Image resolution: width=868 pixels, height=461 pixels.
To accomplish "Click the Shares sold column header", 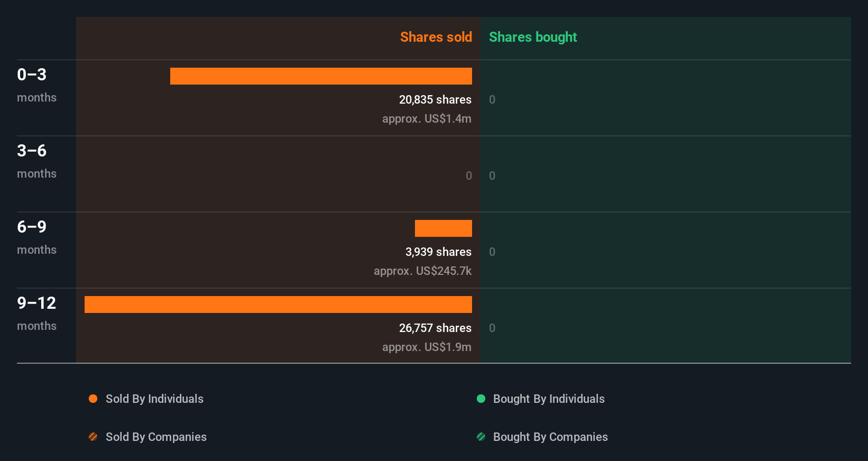I will click(x=436, y=37).
